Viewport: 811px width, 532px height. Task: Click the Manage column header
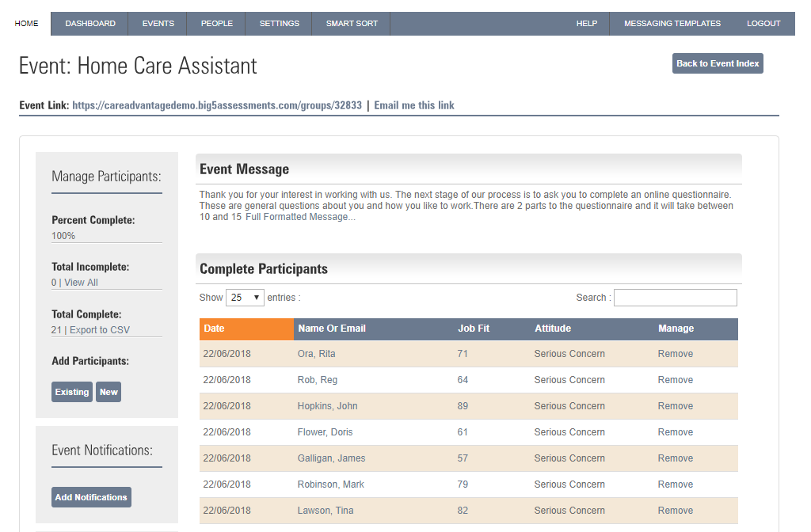[x=695, y=329]
